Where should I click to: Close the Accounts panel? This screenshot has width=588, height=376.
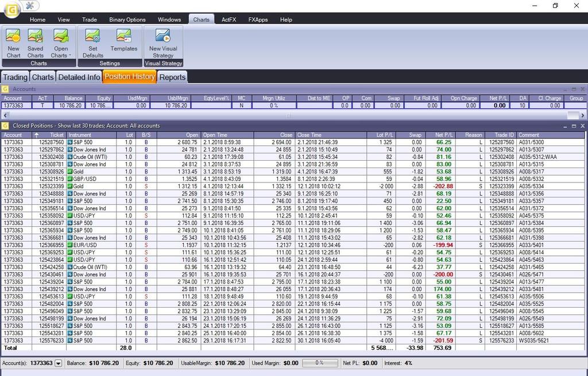[582, 89]
